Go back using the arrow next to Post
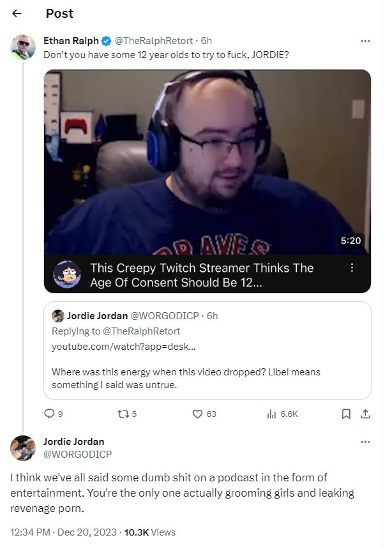Screen dimensions: 392x549 point(17,13)
